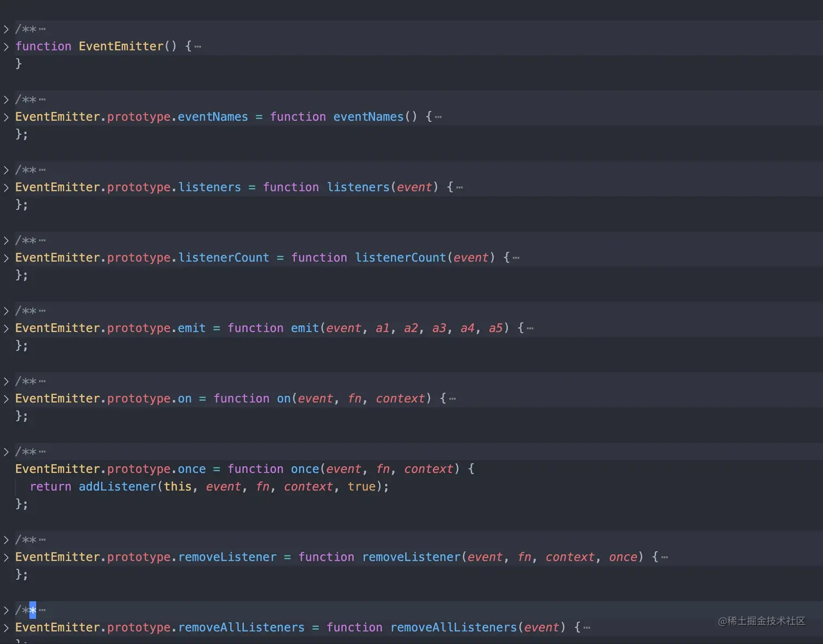
Task: Click the 'fn' parameter in removeListener signature
Action: click(x=525, y=558)
